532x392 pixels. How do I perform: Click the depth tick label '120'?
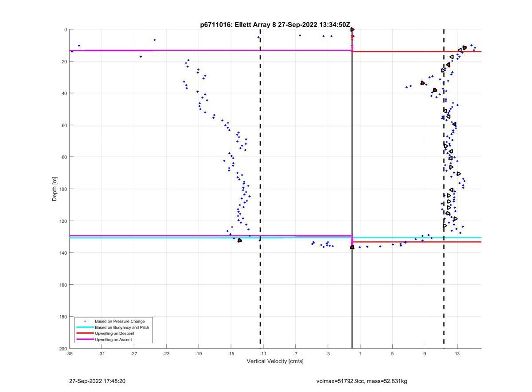tap(63, 221)
